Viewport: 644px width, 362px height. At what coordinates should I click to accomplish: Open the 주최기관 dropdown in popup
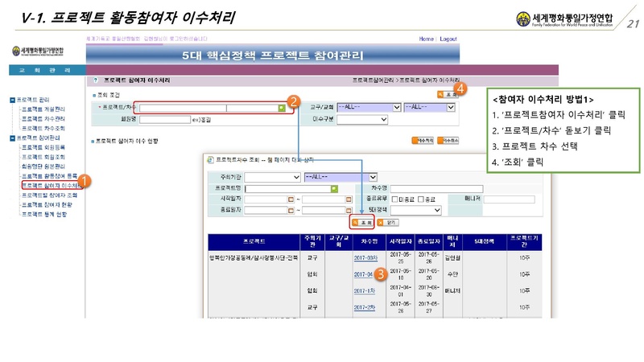(272, 177)
